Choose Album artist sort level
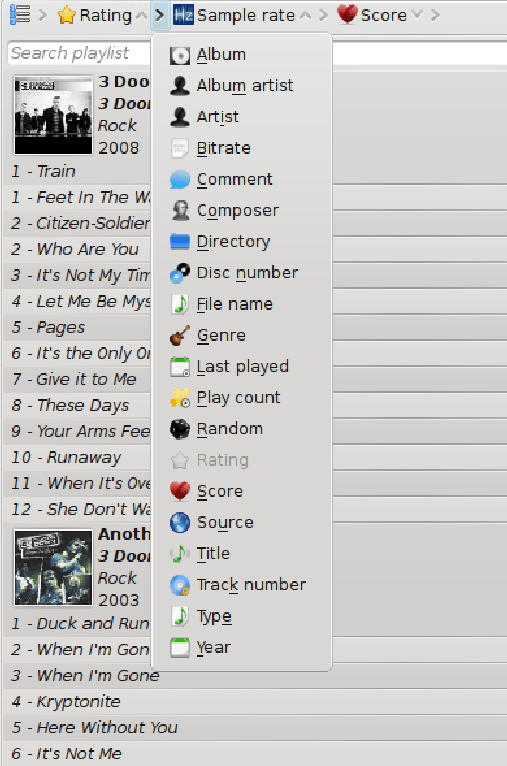This screenshot has height=766, width=507. (x=242, y=86)
